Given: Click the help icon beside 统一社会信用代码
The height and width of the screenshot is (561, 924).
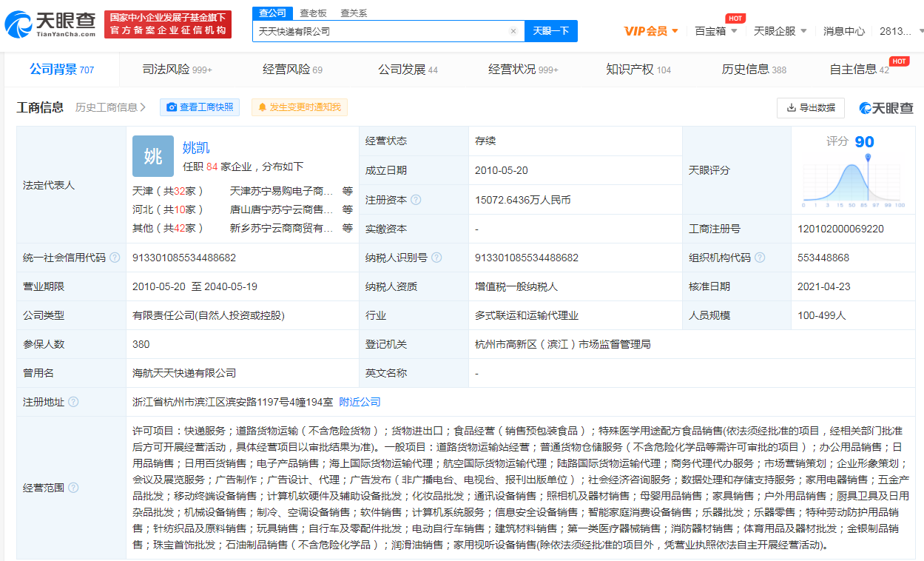Looking at the screenshot, I should click(115, 258).
